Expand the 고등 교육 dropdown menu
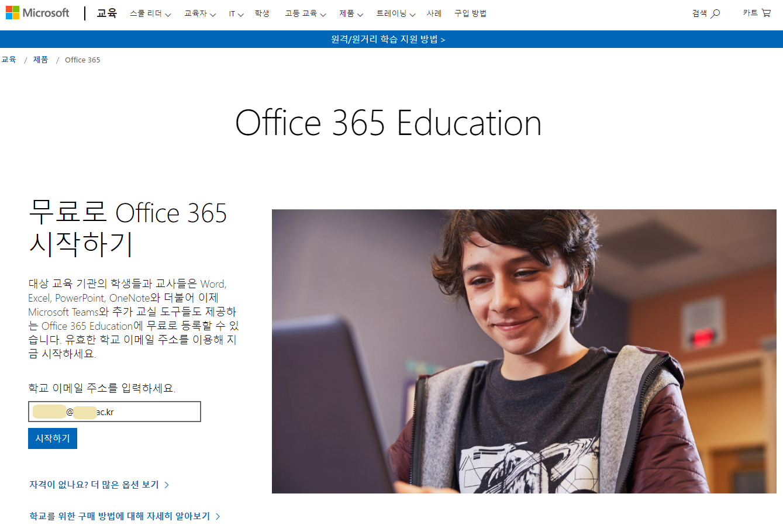Screen dimensions: 783x532 click(x=305, y=13)
